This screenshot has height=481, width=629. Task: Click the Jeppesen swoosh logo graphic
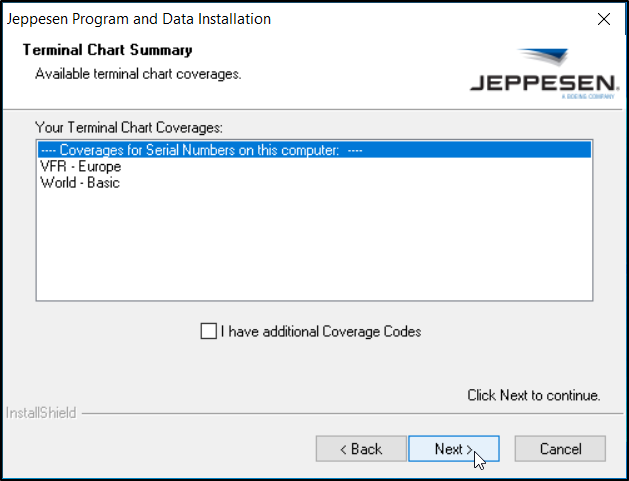coord(546,58)
